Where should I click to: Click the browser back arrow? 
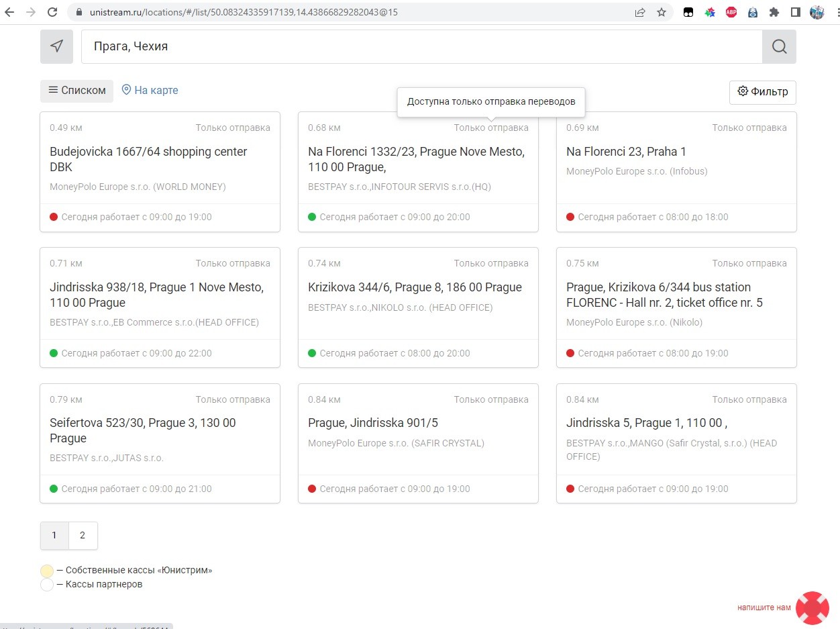[9, 12]
